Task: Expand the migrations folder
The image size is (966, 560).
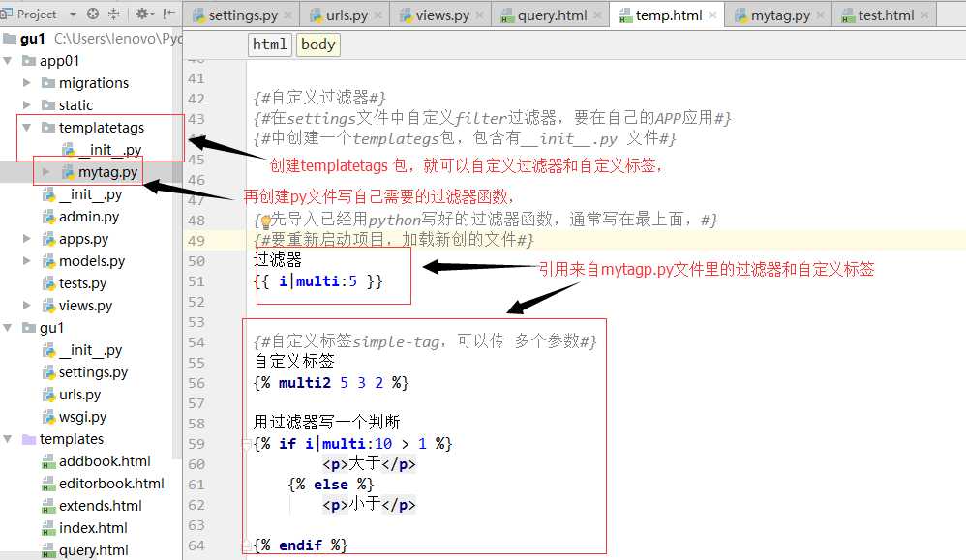Action: tap(26, 82)
